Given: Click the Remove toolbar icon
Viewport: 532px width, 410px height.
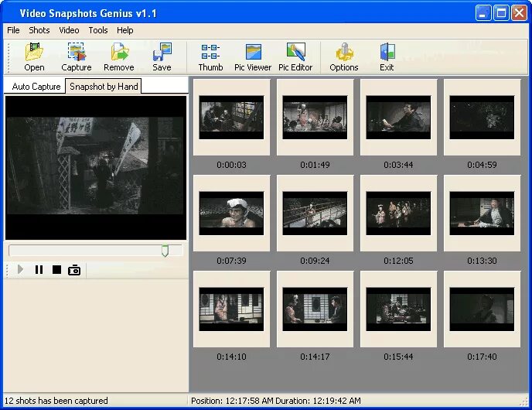Looking at the screenshot, I should [119, 56].
